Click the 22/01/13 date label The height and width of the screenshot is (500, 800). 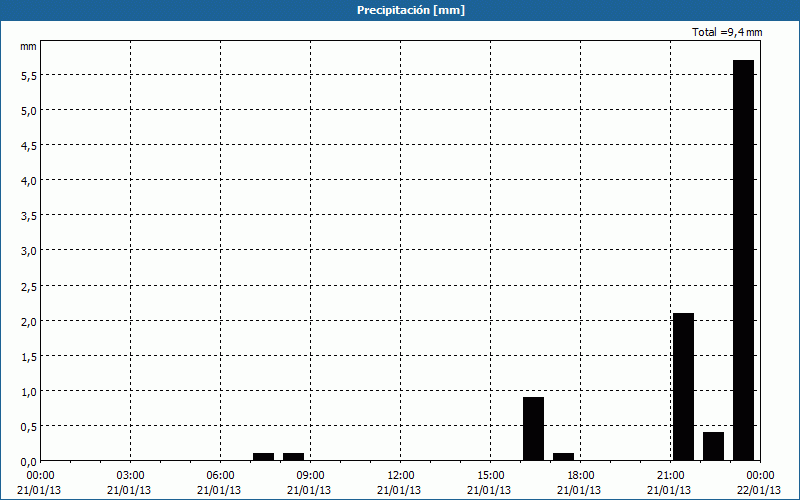[x=759, y=490]
